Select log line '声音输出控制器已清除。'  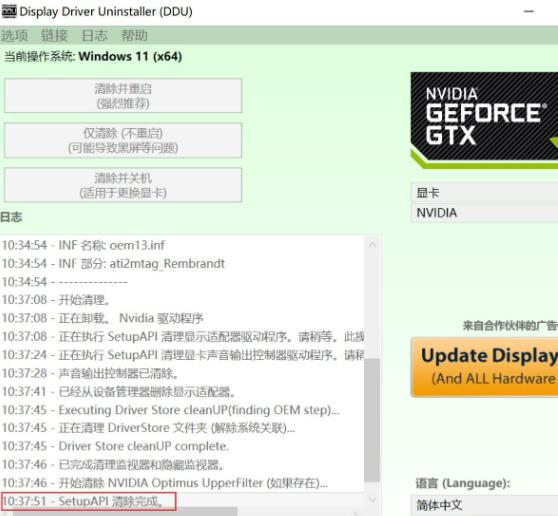click(182, 373)
